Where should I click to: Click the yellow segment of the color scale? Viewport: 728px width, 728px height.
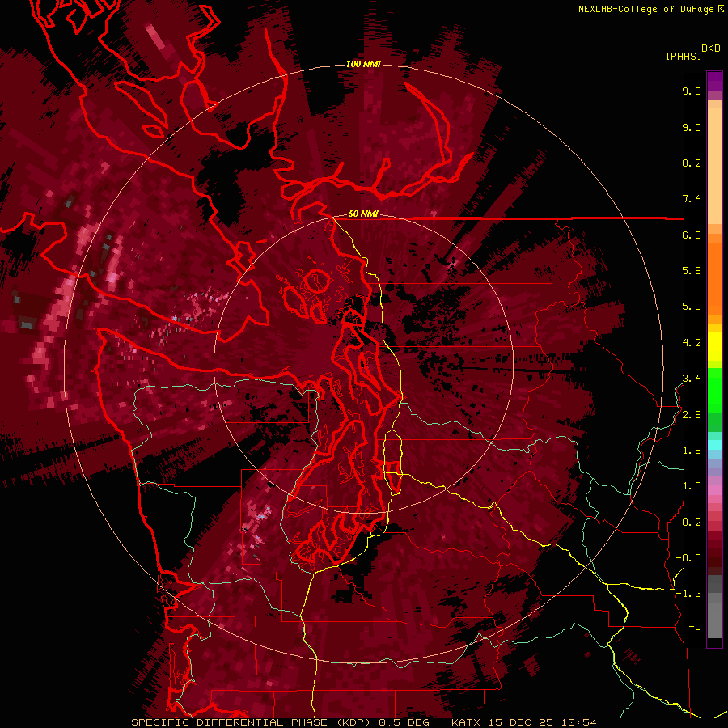714,346
